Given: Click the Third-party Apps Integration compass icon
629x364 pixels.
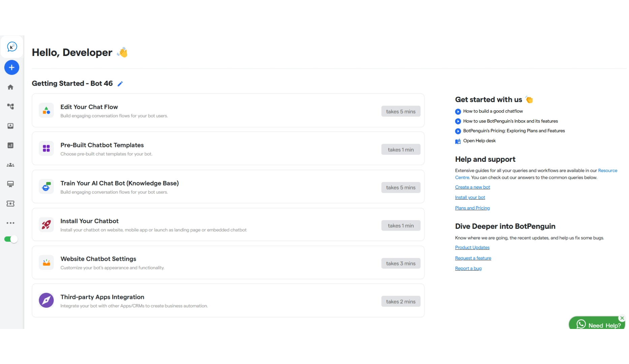Looking at the screenshot, I should point(46,300).
